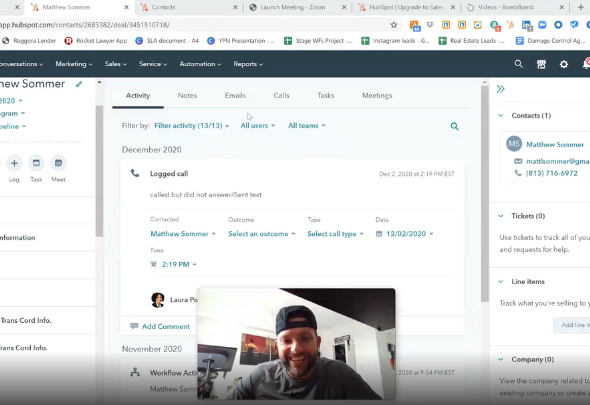590x405 pixels.
Task: Click the webcam video overlay thumbnail
Action: coord(296,344)
